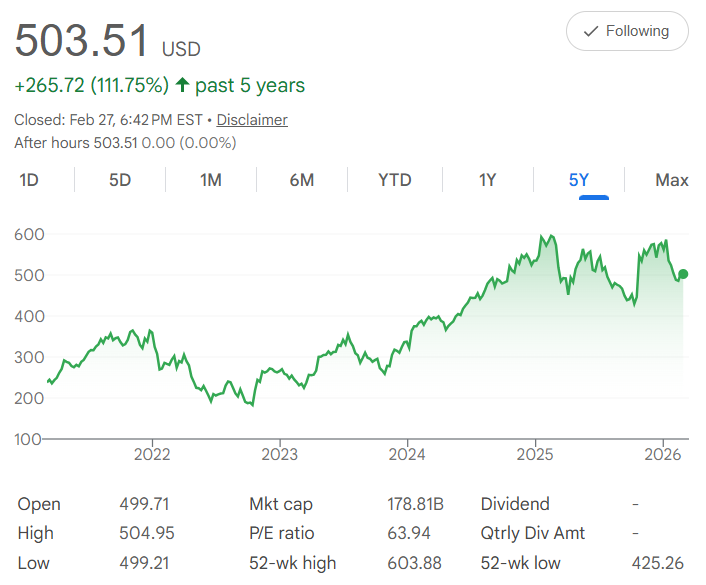The width and height of the screenshot is (706, 585).
Task: Click the green up arrow icon
Action: point(182,85)
